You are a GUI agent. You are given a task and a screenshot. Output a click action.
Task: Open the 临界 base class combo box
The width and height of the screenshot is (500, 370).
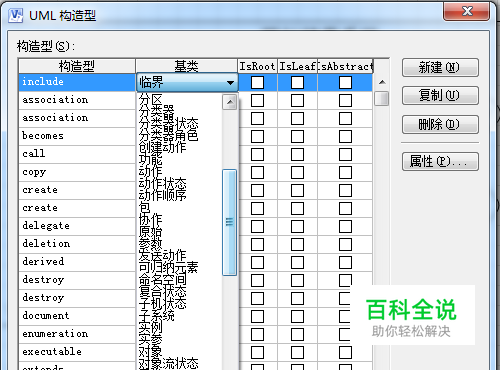click(x=187, y=82)
